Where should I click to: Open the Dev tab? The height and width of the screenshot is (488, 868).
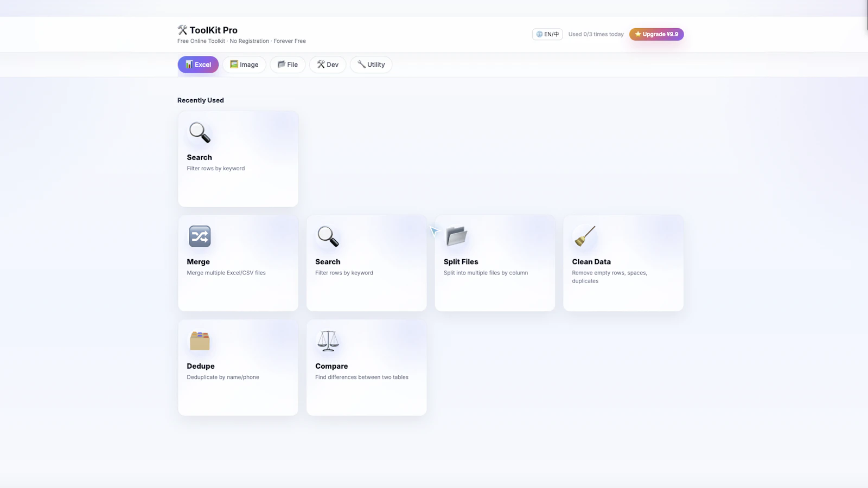pos(328,65)
